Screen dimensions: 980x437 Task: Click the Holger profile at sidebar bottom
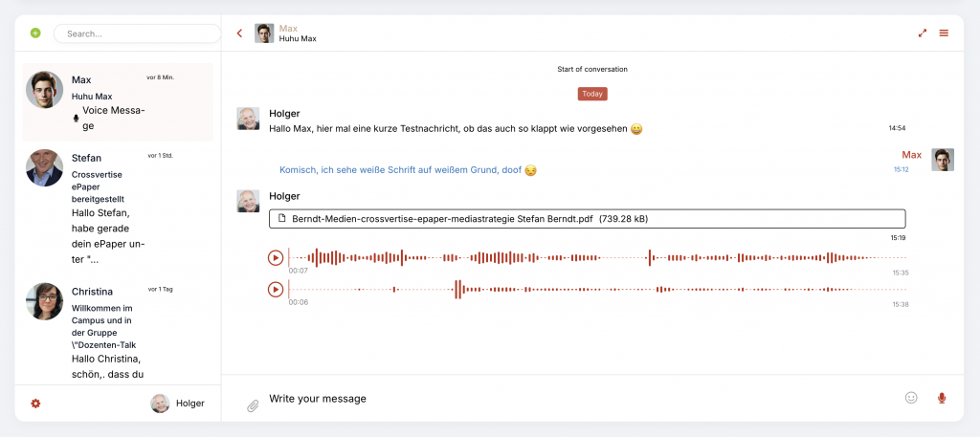(178, 404)
